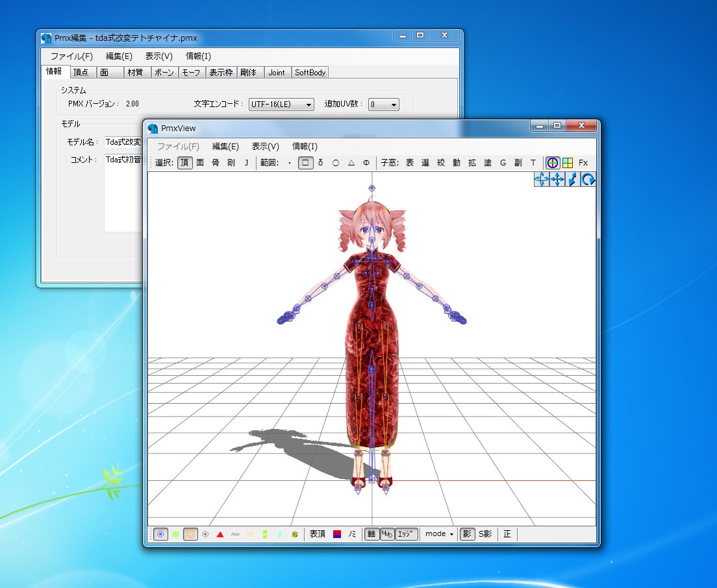Select the Φ range mode

tap(366, 163)
